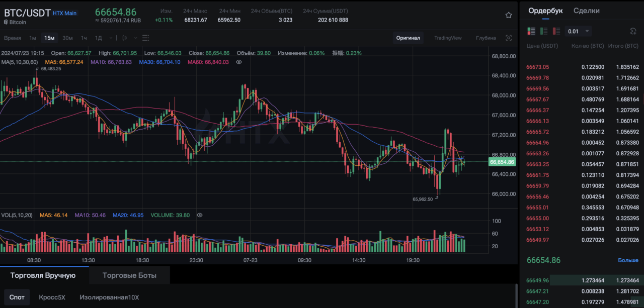Switch the chart to TradingView mode
Viewport: 644px width, 308px height.
[x=448, y=38]
